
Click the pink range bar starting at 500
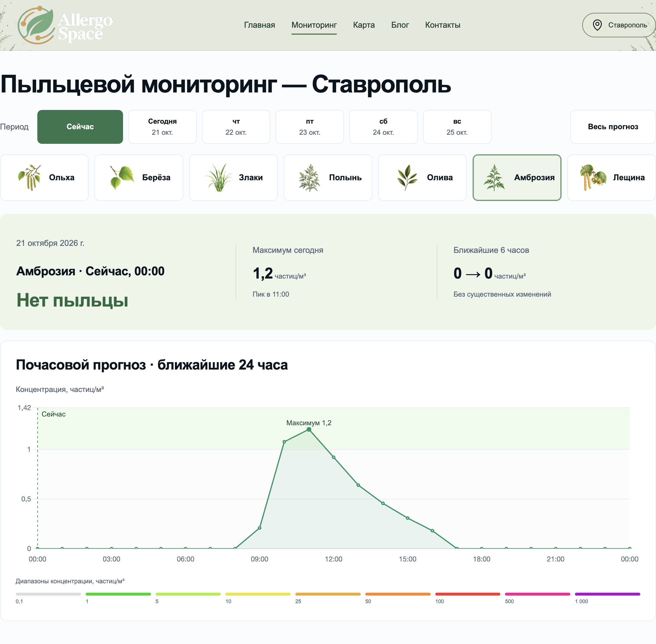538,594
